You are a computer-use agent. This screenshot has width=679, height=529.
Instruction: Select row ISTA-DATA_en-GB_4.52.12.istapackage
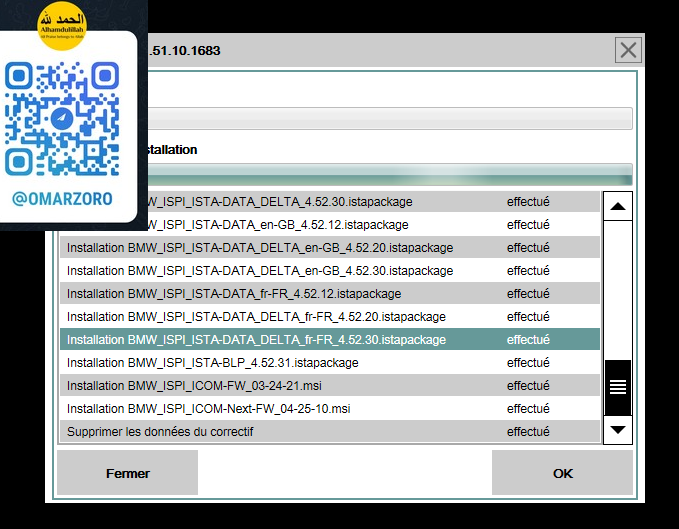tap(373, 225)
